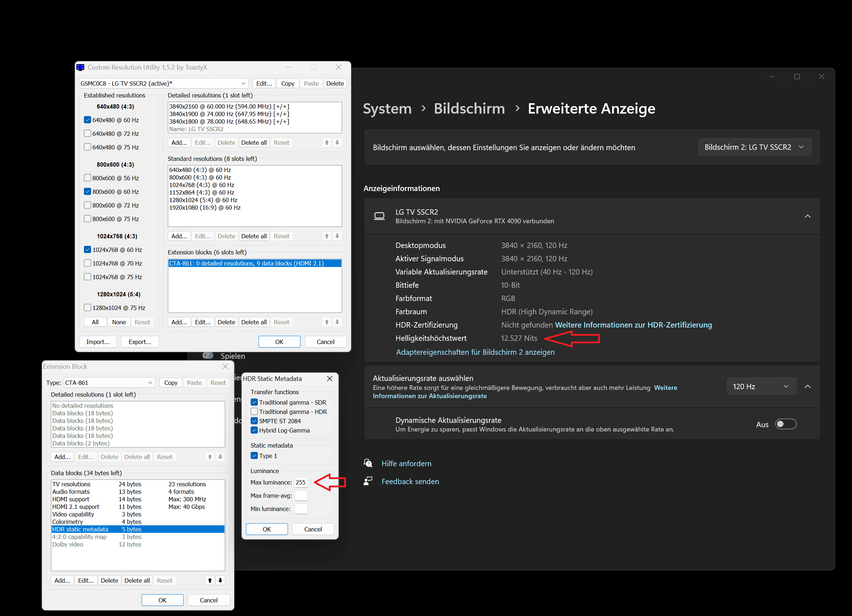Open the Type CTA-861 dropdown

pyautogui.click(x=109, y=382)
